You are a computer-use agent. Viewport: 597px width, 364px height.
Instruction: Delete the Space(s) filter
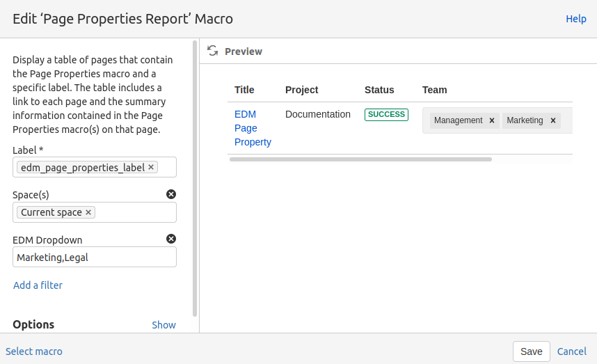pyautogui.click(x=171, y=194)
